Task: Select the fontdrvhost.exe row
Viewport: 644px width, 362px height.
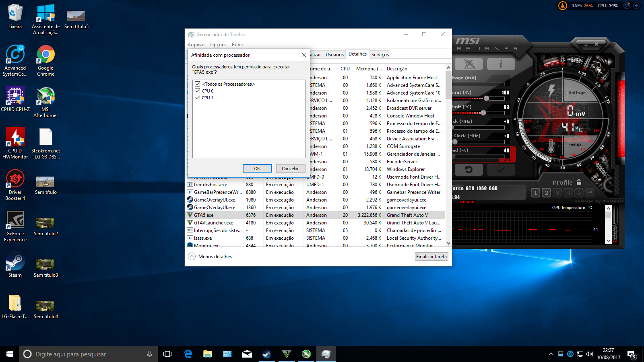Action: tap(316, 185)
